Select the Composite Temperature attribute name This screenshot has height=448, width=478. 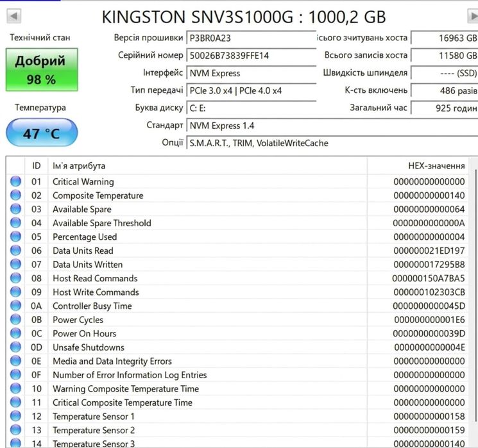point(98,195)
